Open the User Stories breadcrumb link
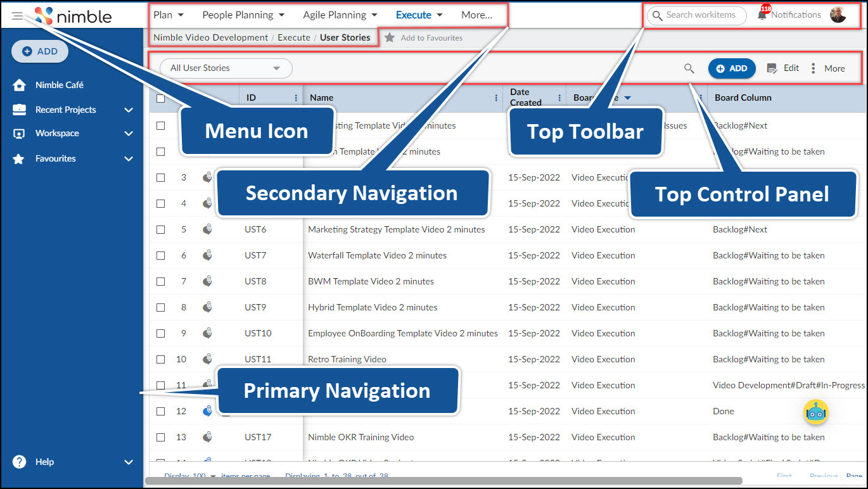The height and width of the screenshot is (489, 868). coord(346,37)
